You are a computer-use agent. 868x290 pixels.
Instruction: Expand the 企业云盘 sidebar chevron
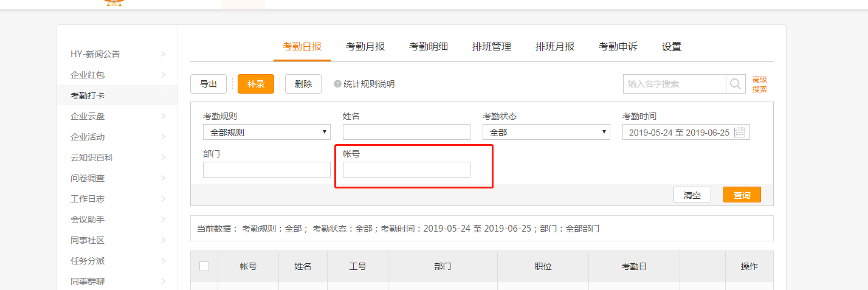pos(163,116)
